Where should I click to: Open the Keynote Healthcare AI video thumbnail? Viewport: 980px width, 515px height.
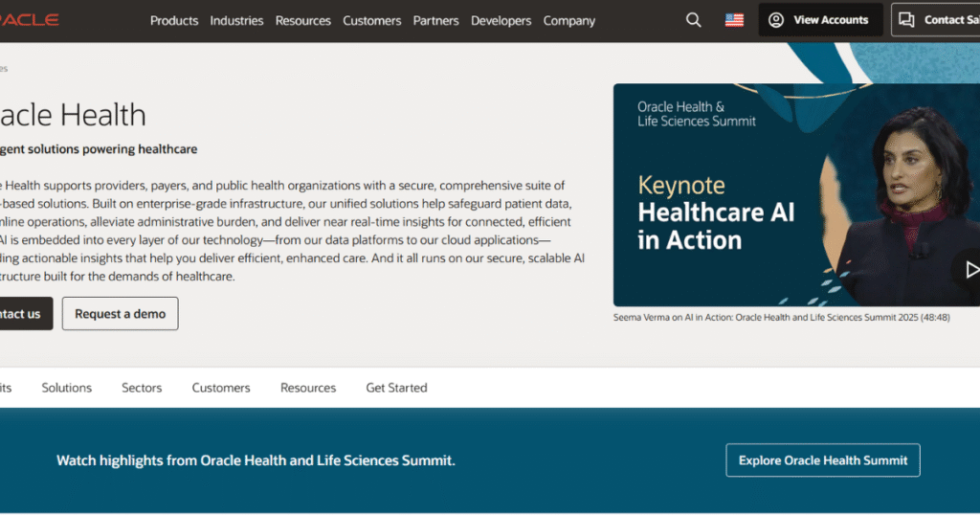click(766, 195)
